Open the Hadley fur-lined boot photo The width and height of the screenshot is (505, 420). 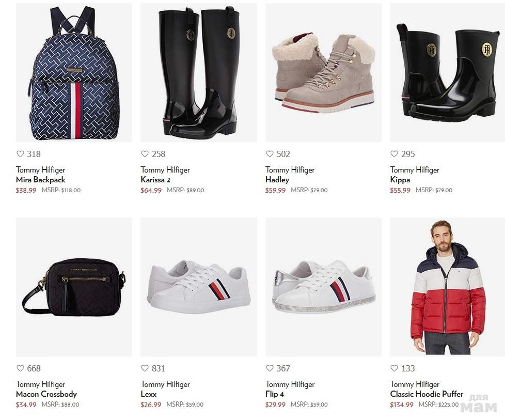click(x=323, y=72)
